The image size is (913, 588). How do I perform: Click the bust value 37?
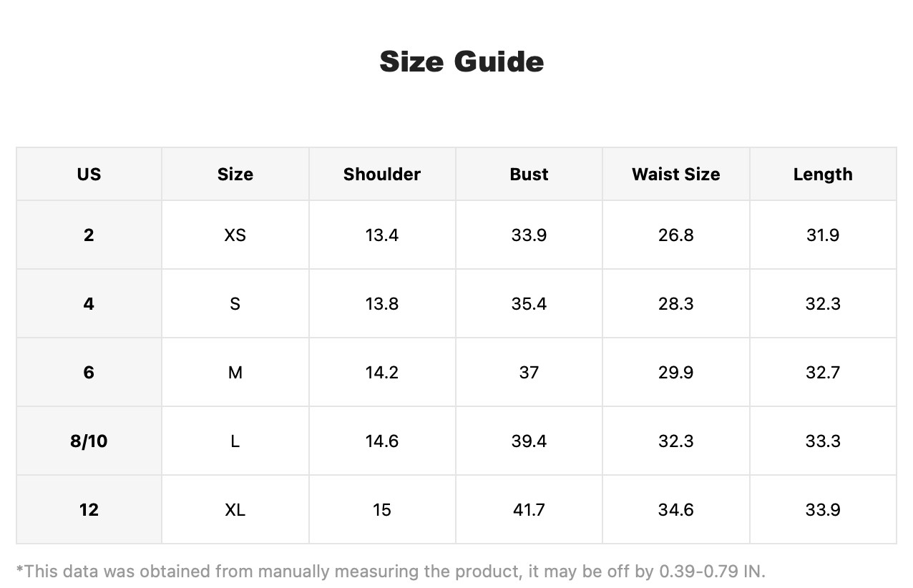click(529, 372)
